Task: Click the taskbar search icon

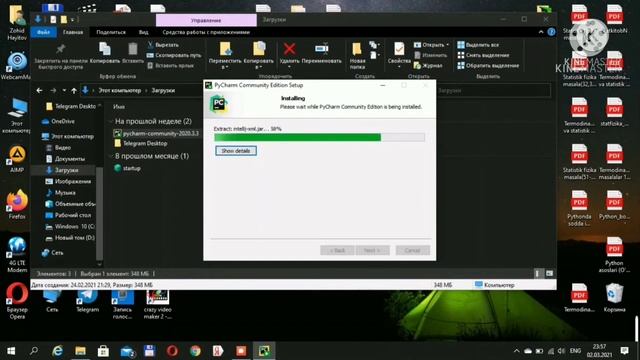Action: pyautogui.click(x=34, y=351)
